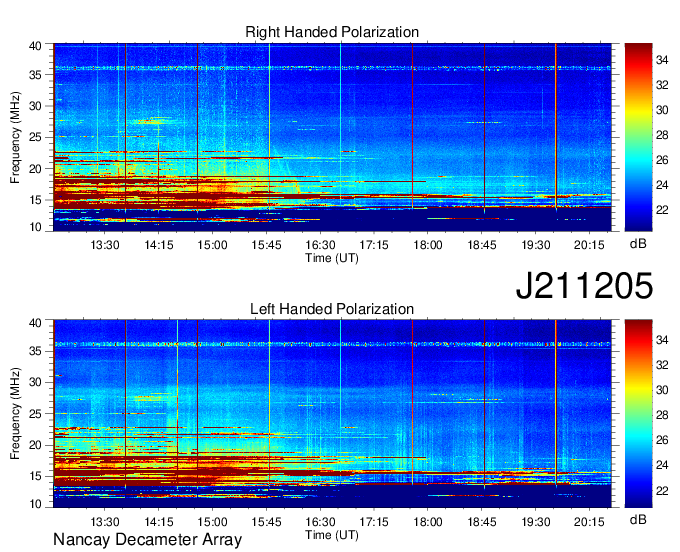This screenshot has height=552, width=680.
Task: Click 22 value on Right Handed color bar
Action: pyautogui.click(x=662, y=210)
